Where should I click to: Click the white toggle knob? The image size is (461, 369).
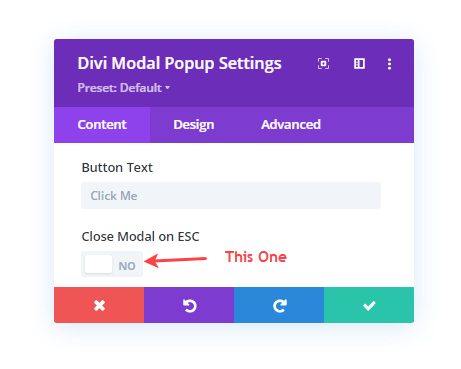98,264
